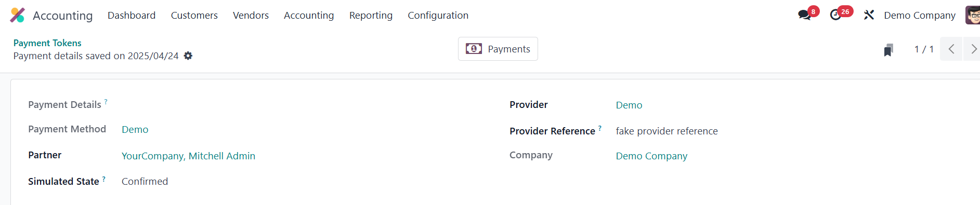
Task: Go to next record arrow
Action: coord(973,49)
